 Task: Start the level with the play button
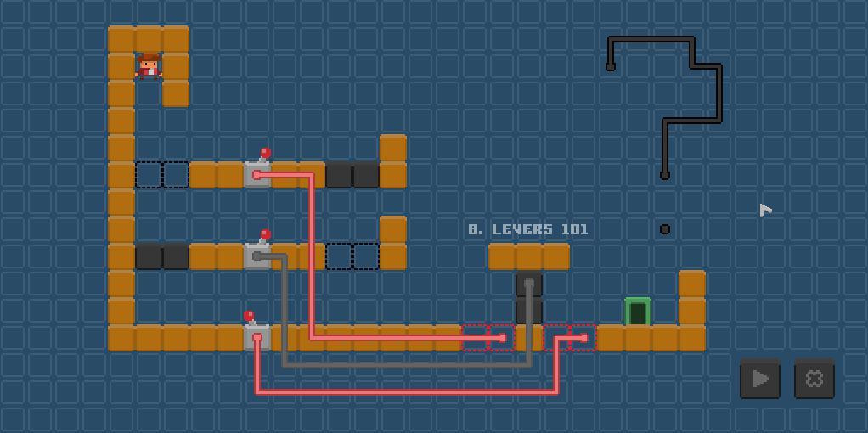(760, 379)
